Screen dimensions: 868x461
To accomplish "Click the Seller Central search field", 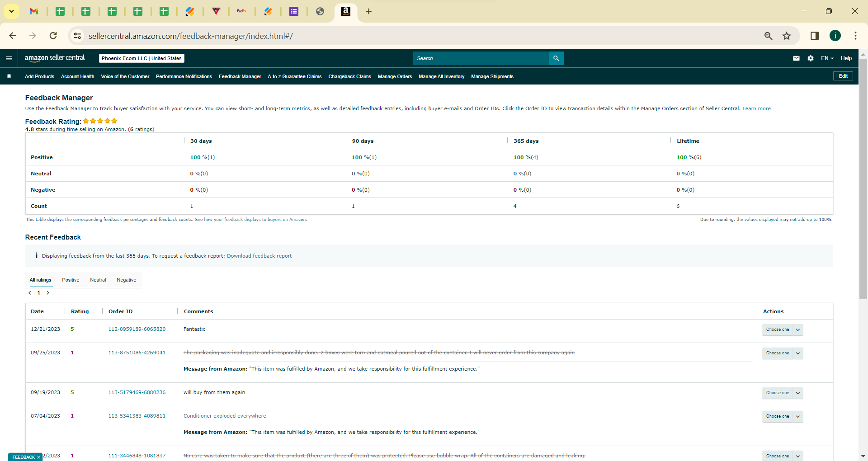I will click(x=481, y=58).
